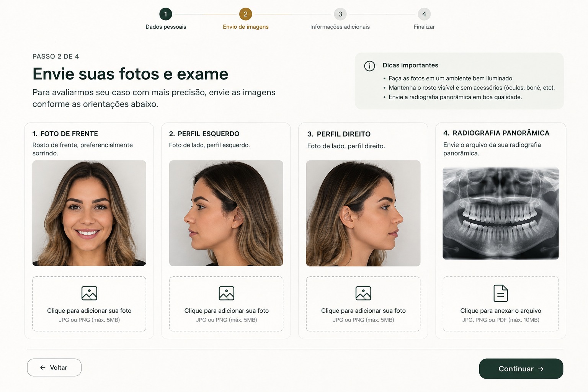Click the image icon under Foto de Frente

(x=89, y=293)
